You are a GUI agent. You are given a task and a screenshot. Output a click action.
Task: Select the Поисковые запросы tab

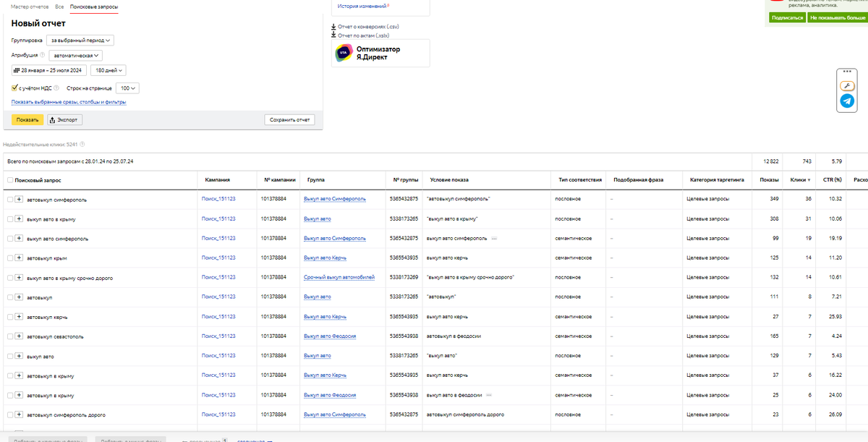(x=94, y=7)
